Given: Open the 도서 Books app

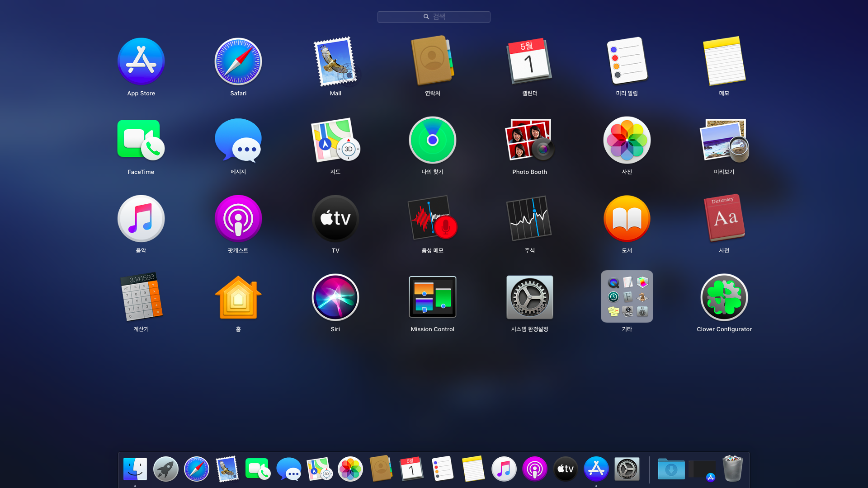Looking at the screenshot, I should click(627, 219).
